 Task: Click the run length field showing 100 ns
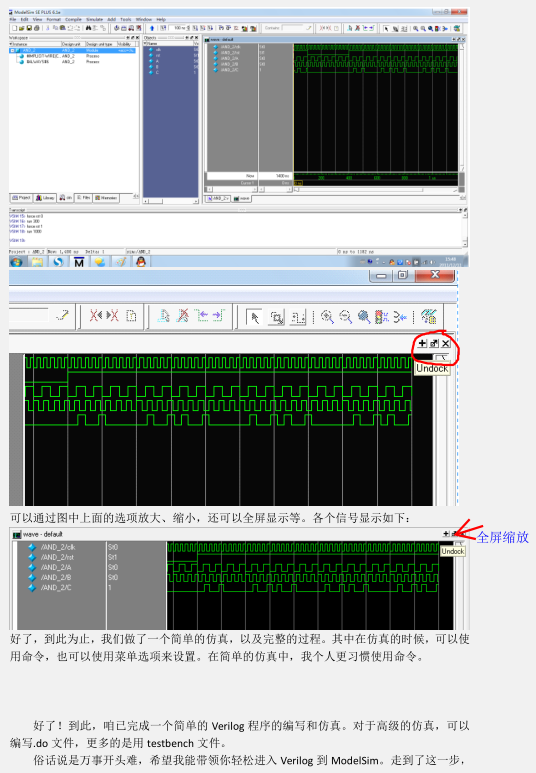(178, 28)
